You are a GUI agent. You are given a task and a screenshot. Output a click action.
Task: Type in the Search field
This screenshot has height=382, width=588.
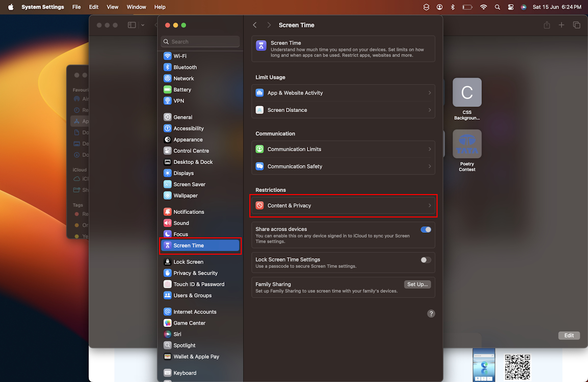pyautogui.click(x=200, y=41)
